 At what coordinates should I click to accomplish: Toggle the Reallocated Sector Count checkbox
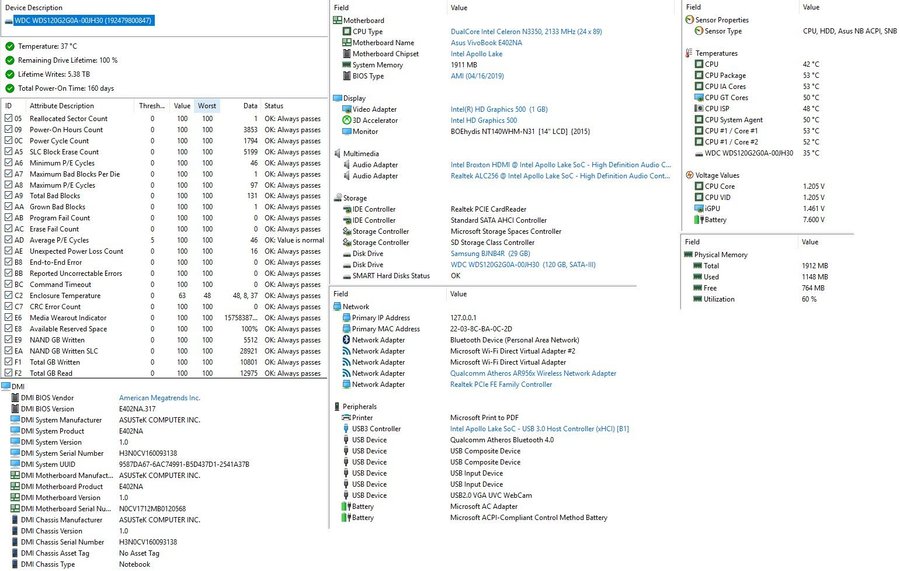pos(7,119)
